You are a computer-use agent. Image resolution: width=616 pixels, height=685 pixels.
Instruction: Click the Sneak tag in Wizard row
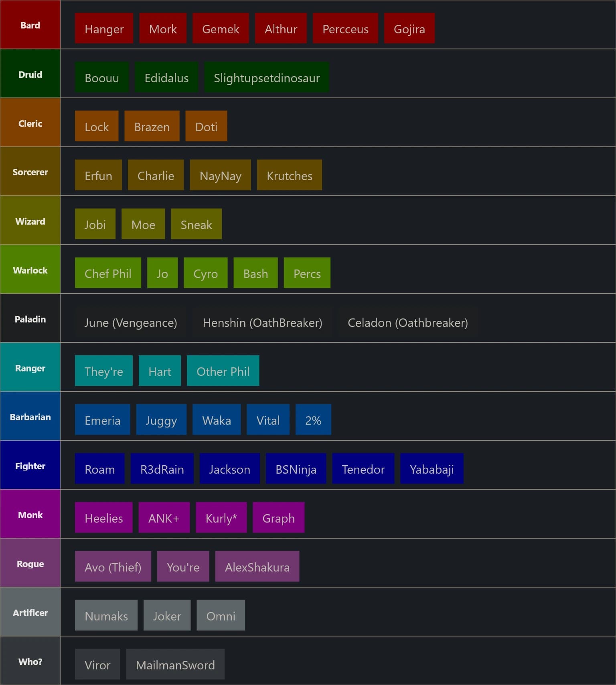tap(196, 224)
